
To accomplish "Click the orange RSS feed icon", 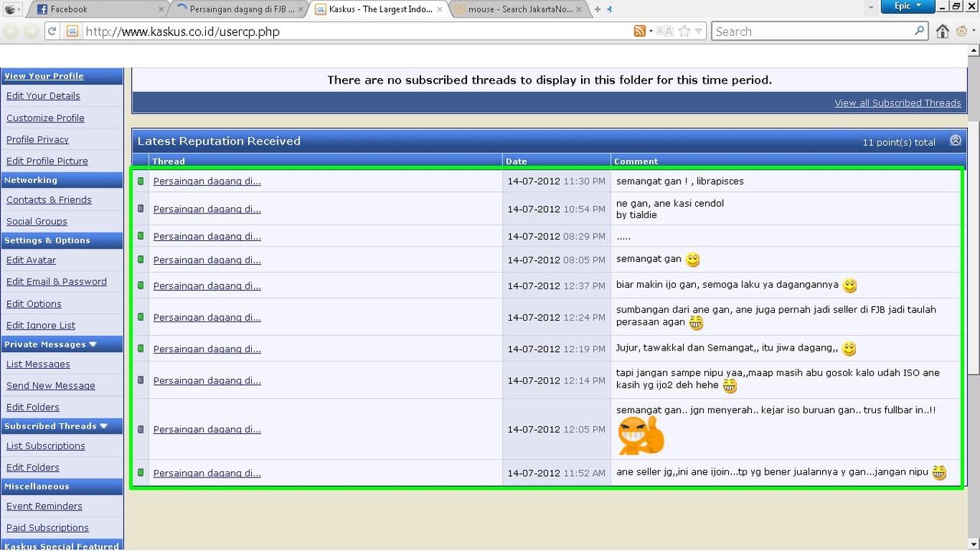I will click(x=639, y=31).
